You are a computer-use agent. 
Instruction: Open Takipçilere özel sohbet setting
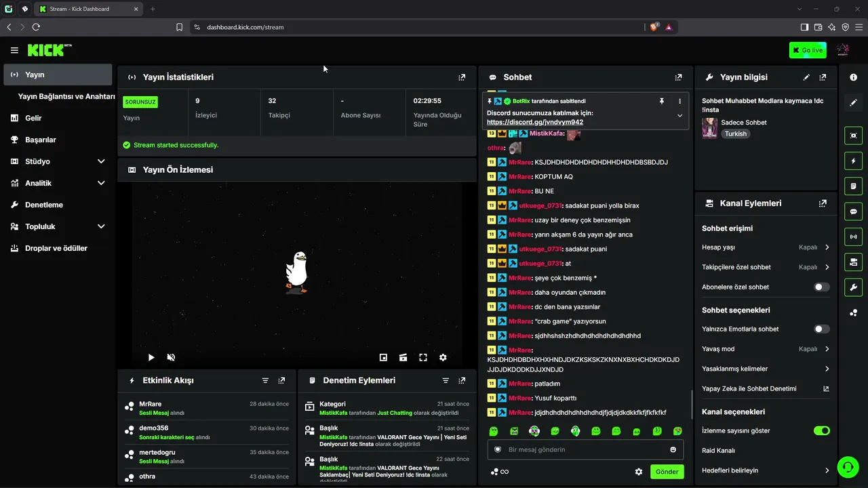tap(766, 267)
